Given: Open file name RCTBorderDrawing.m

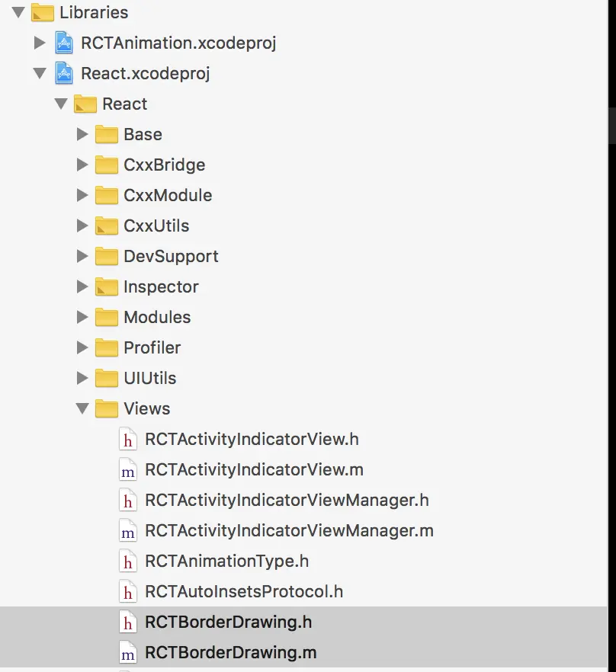Looking at the screenshot, I should (x=231, y=652).
